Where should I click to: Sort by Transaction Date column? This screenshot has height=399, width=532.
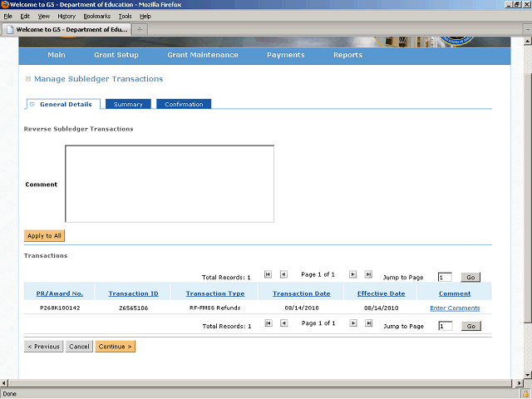click(301, 293)
